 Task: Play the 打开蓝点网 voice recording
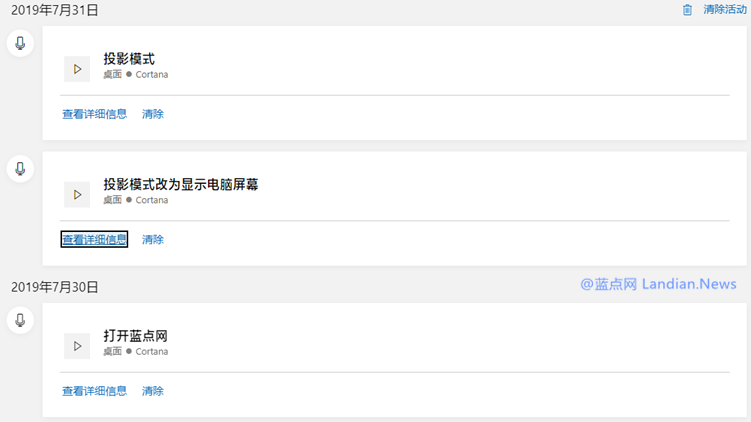point(77,346)
